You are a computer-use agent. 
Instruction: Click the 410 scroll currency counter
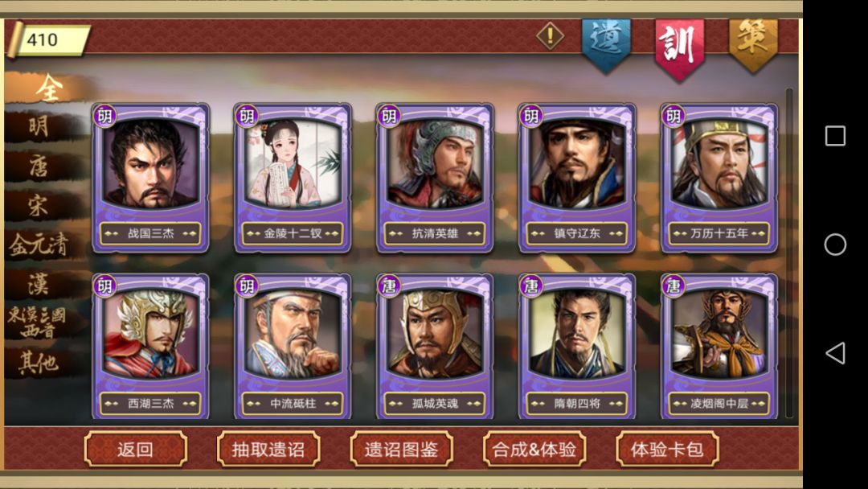pos(49,40)
